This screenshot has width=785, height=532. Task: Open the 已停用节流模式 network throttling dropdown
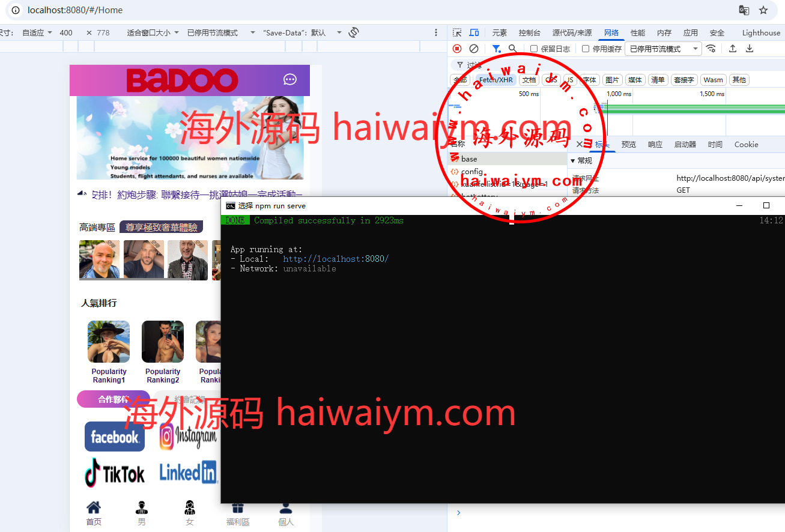point(663,49)
